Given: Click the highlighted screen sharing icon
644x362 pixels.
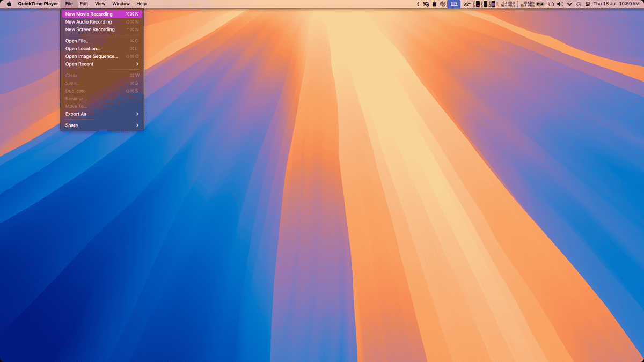Looking at the screenshot, I should pos(454,4).
